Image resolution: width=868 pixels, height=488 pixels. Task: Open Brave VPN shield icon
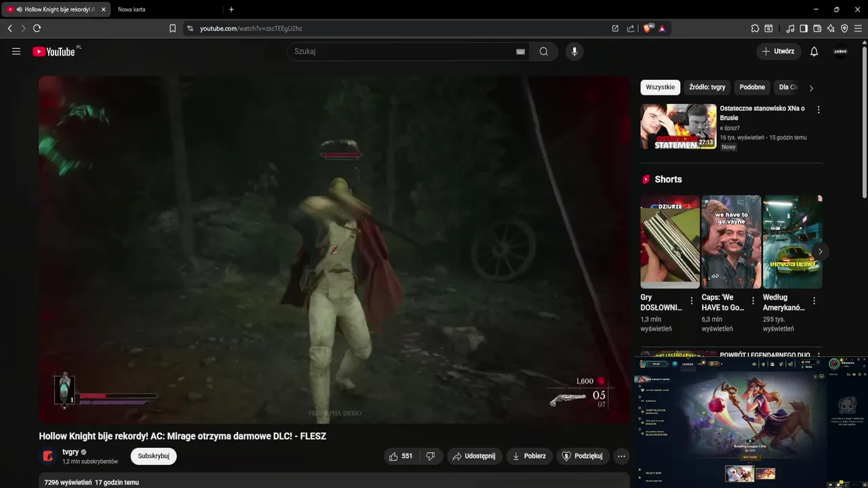click(844, 28)
